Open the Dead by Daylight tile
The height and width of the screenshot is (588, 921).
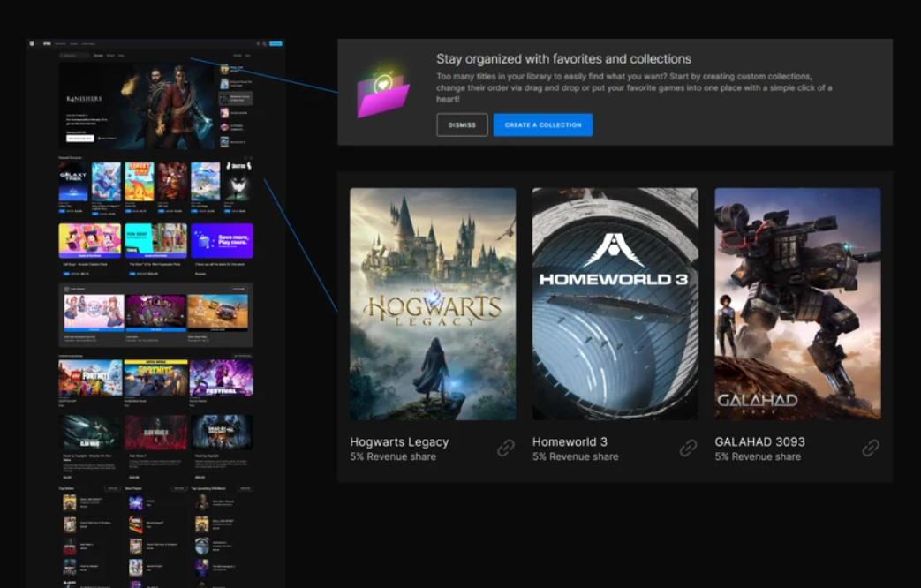(222, 433)
